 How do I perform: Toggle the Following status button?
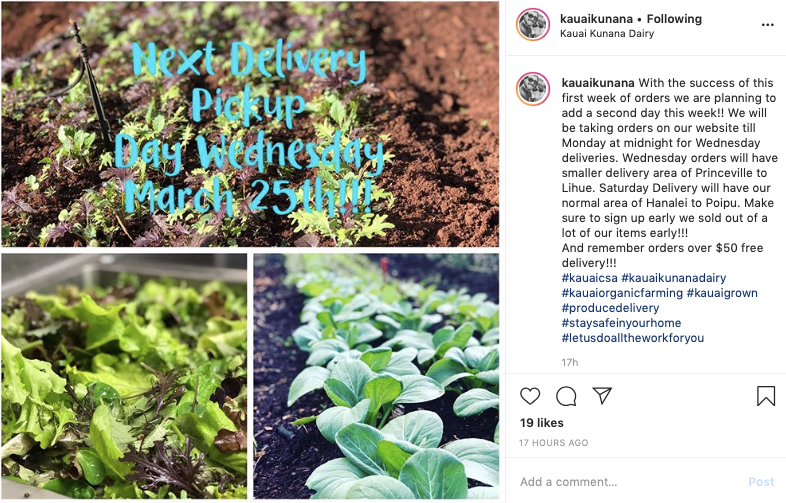pyautogui.click(x=674, y=19)
